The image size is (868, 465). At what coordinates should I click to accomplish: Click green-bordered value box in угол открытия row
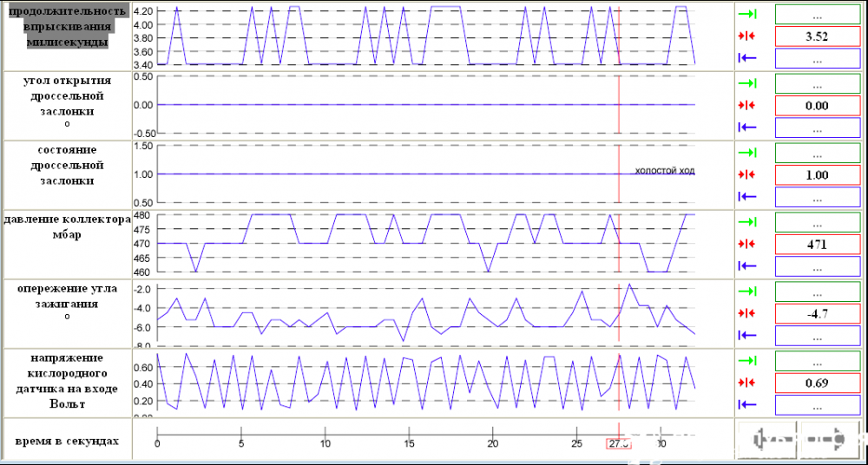(817, 83)
